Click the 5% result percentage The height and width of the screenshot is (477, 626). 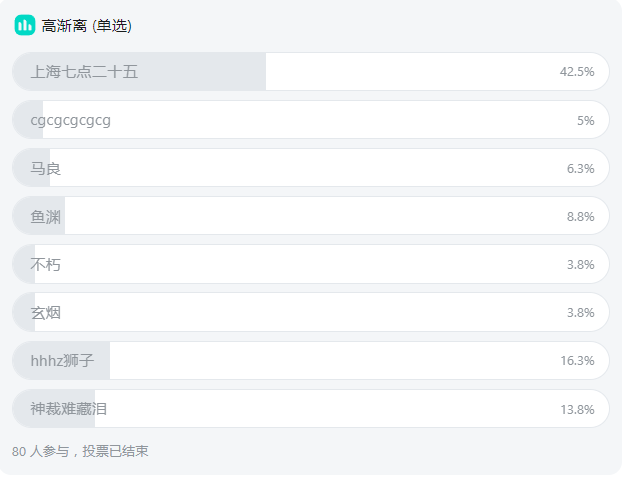point(586,121)
